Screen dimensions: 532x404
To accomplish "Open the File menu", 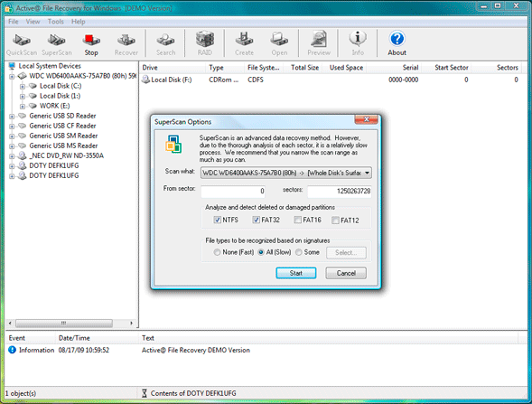I will [14, 22].
